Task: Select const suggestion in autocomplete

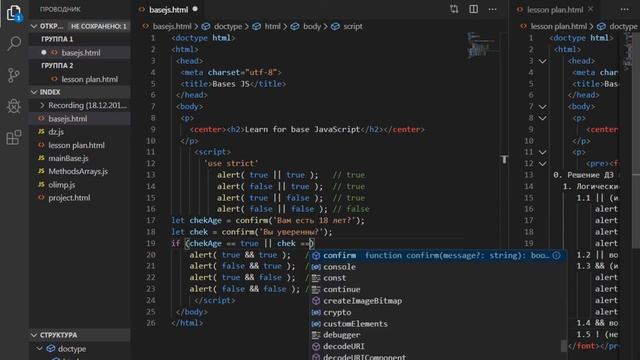Action: click(438, 278)
